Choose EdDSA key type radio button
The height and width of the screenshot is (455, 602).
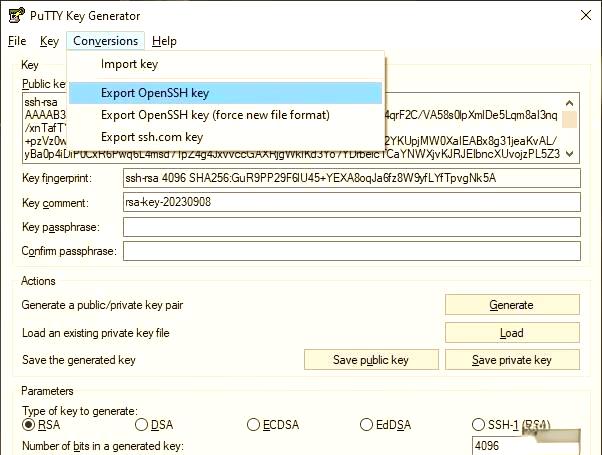[x=367, y=425]
